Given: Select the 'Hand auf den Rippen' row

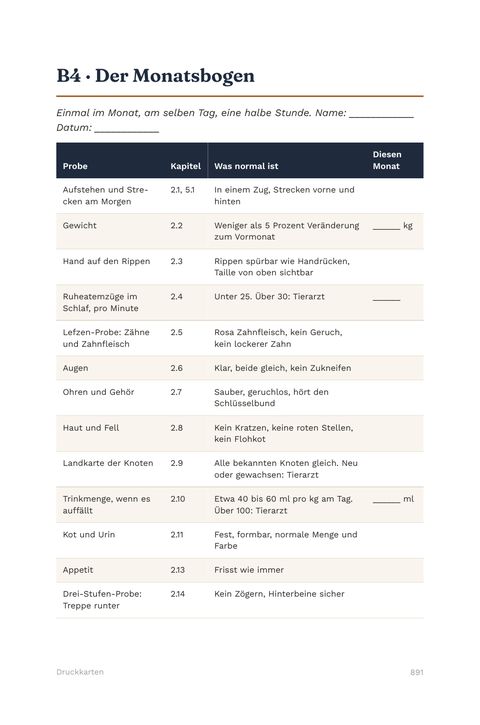Looking at the screenshot, I should click(240, 267).
